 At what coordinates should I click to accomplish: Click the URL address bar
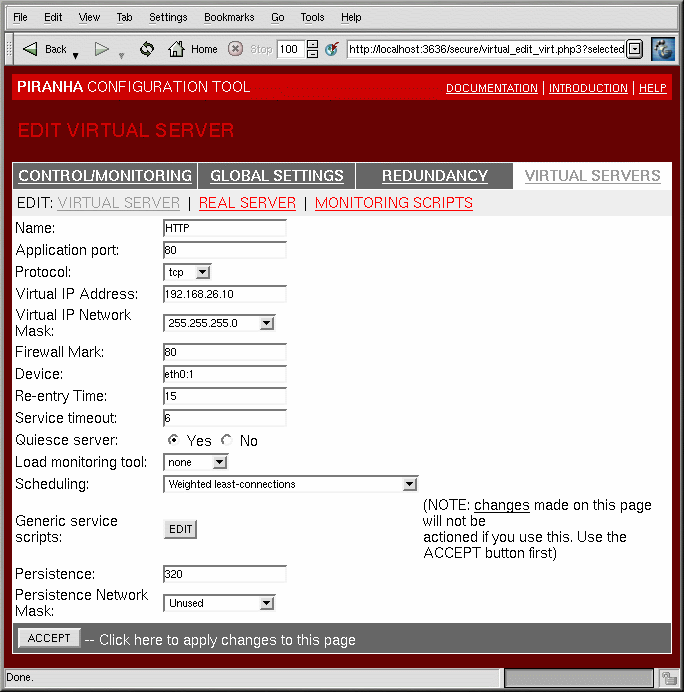(x=486, y=49)
